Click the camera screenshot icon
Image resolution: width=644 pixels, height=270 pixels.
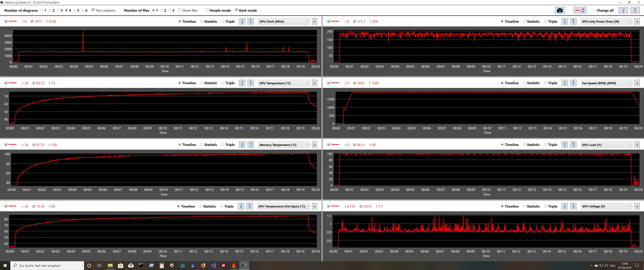(x=560, y=10)
